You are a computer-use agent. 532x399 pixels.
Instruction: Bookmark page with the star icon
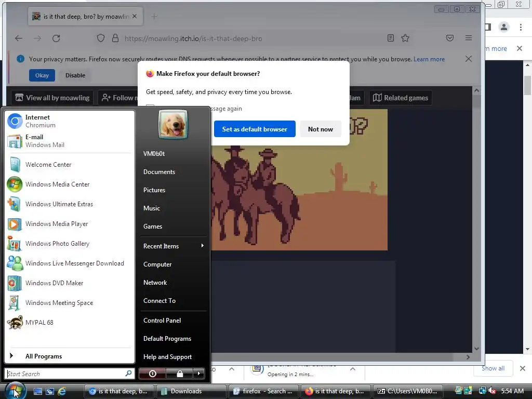point(405,38)
